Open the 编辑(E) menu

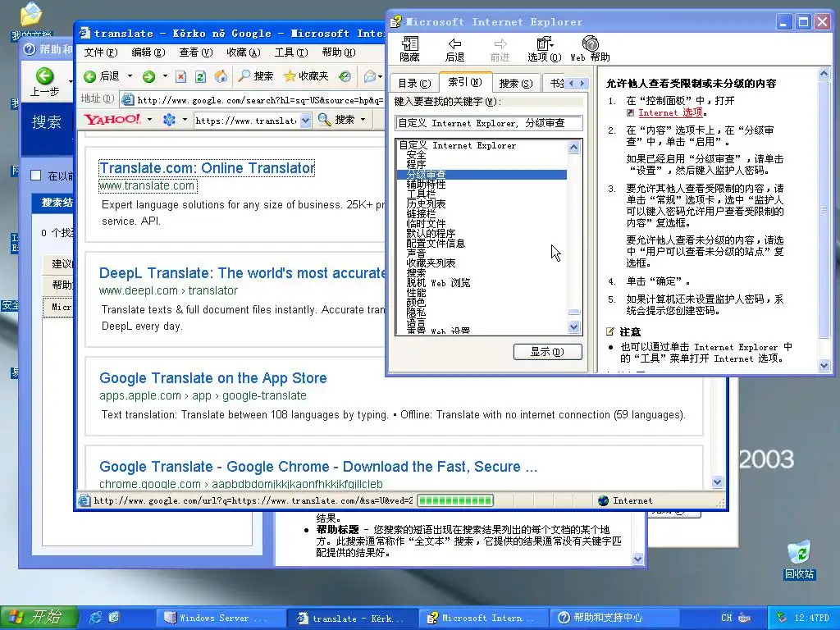[x=148, y=52]
